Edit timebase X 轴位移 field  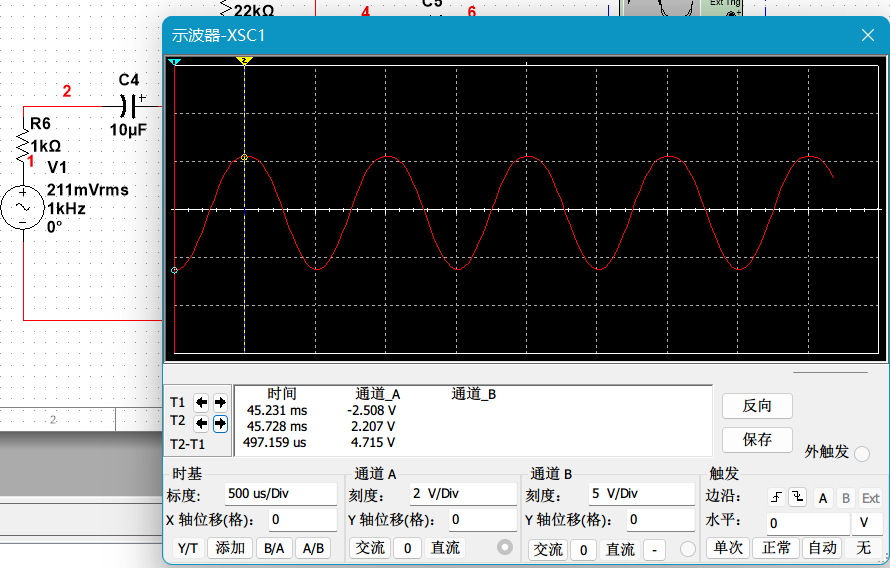click(x=303, y=520)
